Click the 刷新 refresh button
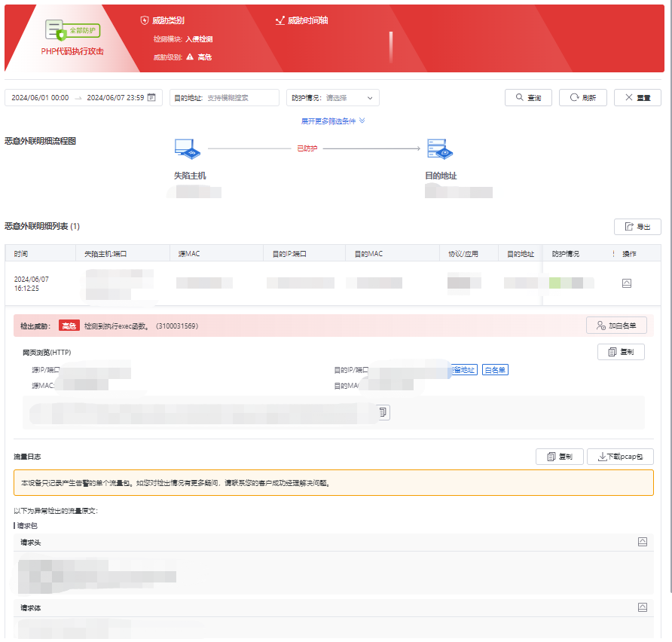 click(x=583, y=98)
